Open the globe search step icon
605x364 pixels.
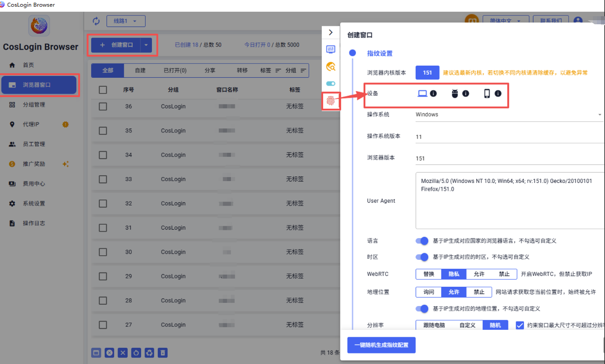(x=331, y=67)
